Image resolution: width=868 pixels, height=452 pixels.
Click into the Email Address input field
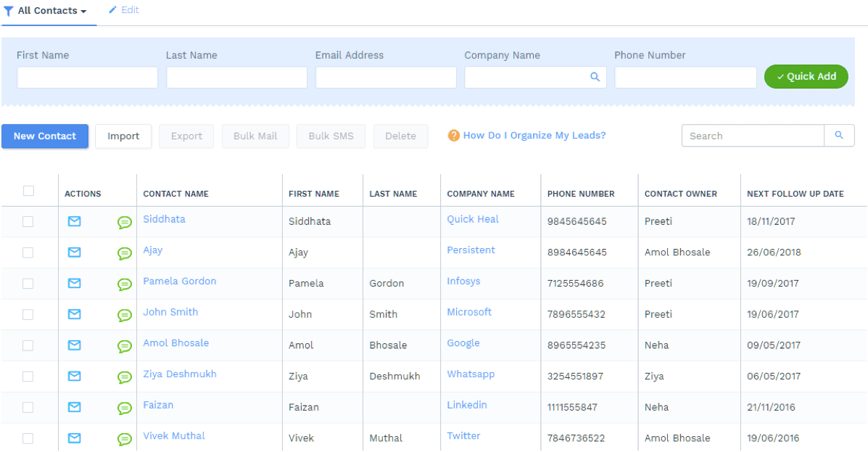pos(386,78)
